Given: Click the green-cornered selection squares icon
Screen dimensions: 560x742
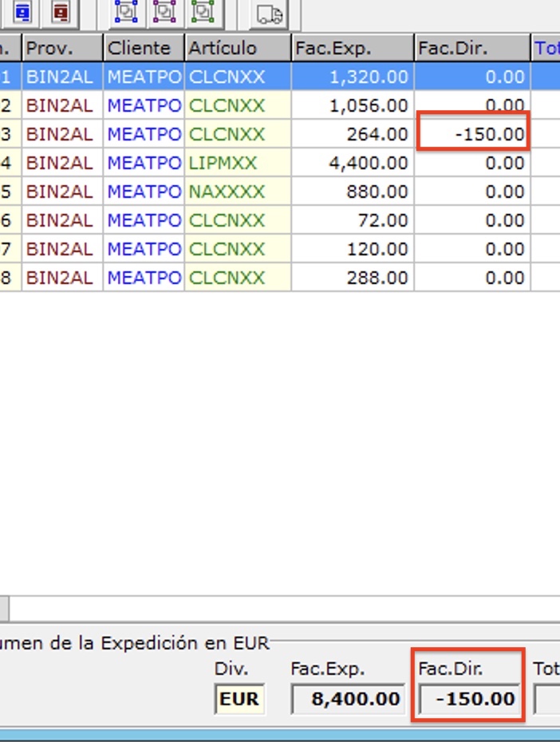Looking at the screenshot, I should tap(203, 12).
